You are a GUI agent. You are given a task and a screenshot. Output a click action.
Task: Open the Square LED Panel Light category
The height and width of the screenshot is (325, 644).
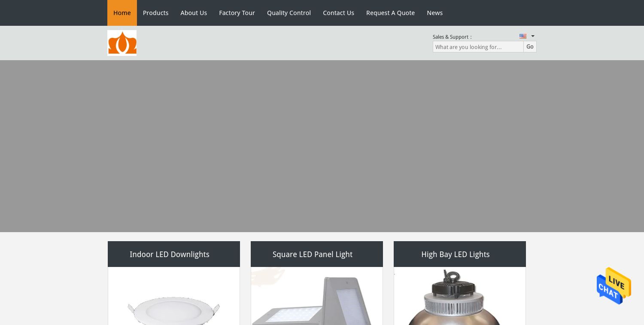(x=313, y=254)
